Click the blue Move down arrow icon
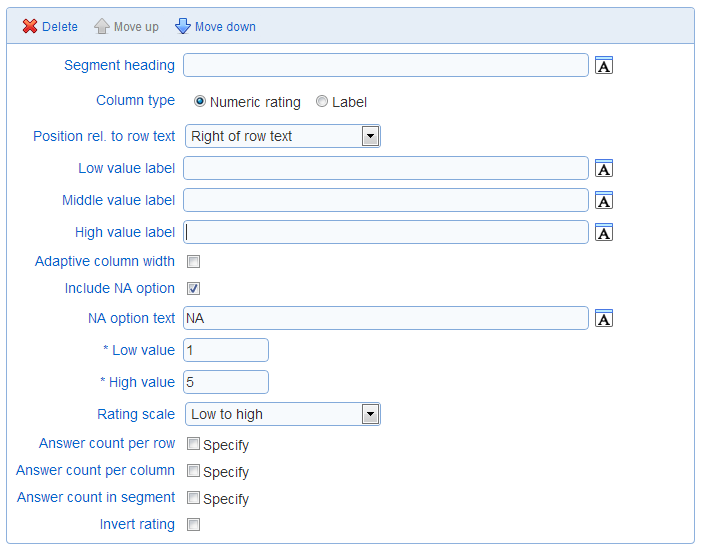The height and width of the screenshot is (548, 701). (x=183, y=26)
